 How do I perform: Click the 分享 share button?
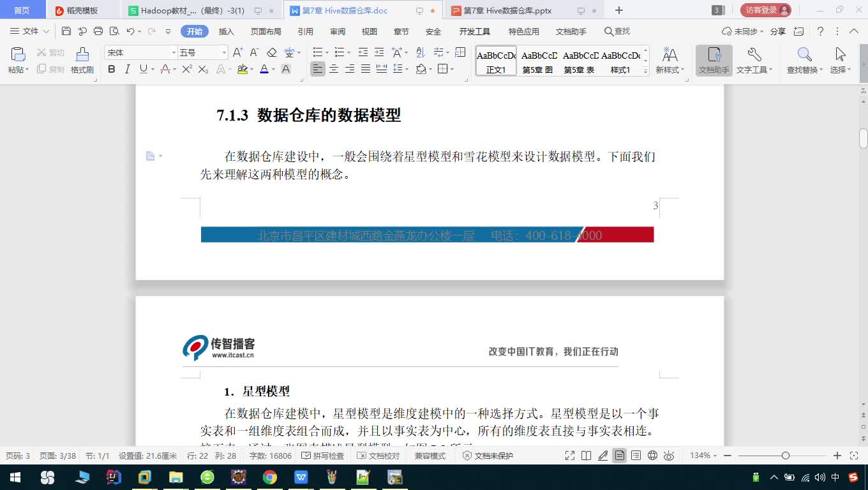[x=777, y=31]
